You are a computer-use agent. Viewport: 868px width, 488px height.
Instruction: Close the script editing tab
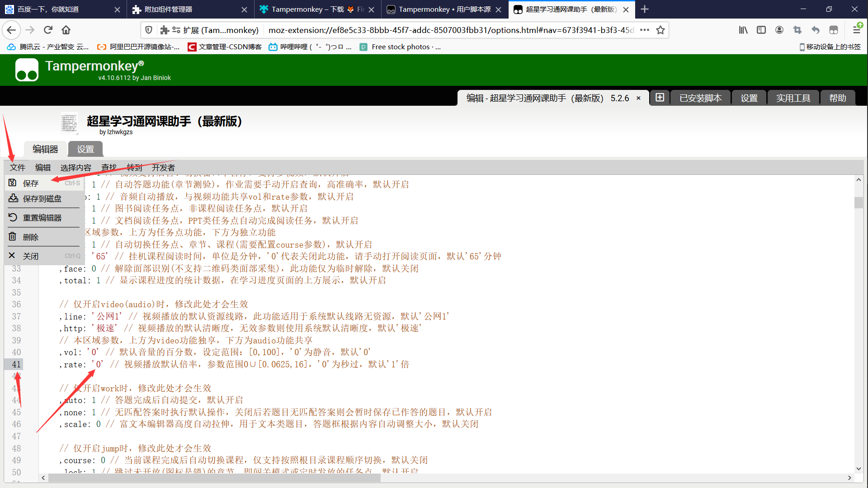click(638, 98)
